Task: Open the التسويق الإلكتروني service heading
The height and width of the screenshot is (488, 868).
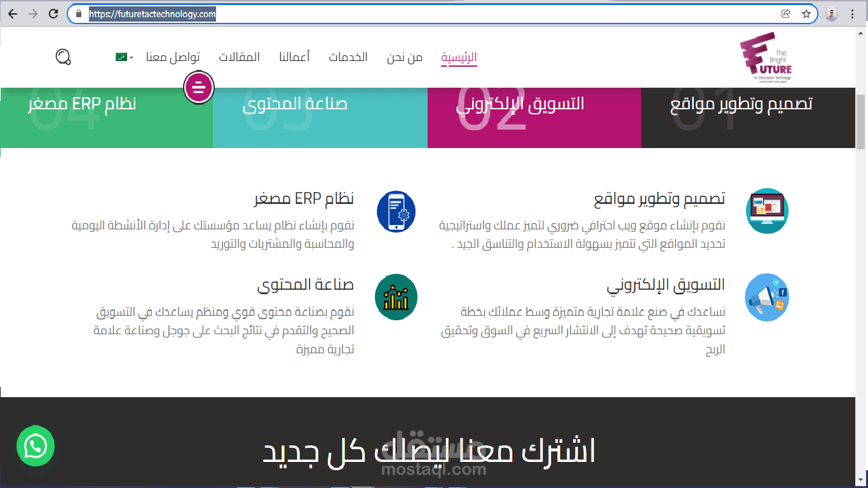Action: click(666, 285)
